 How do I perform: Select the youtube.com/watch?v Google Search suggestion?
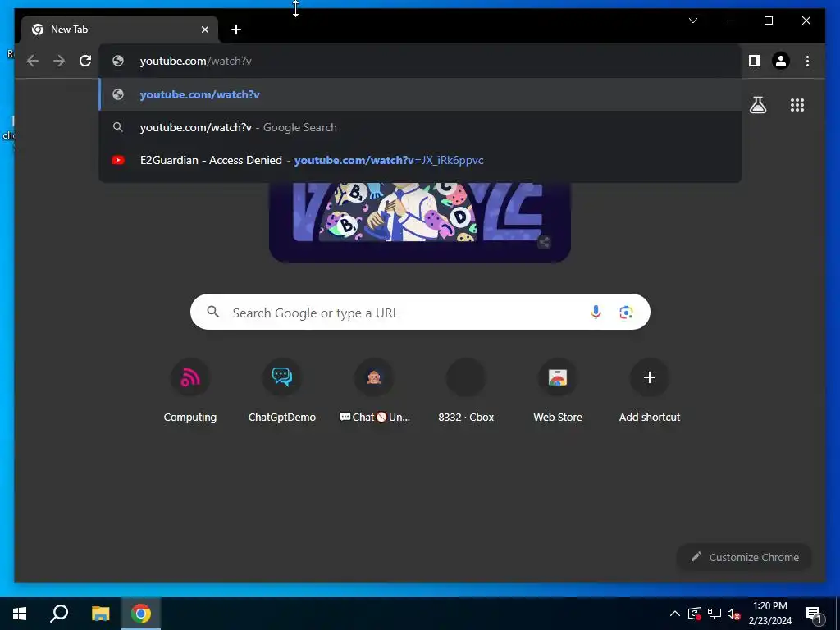tap(420, 127)
